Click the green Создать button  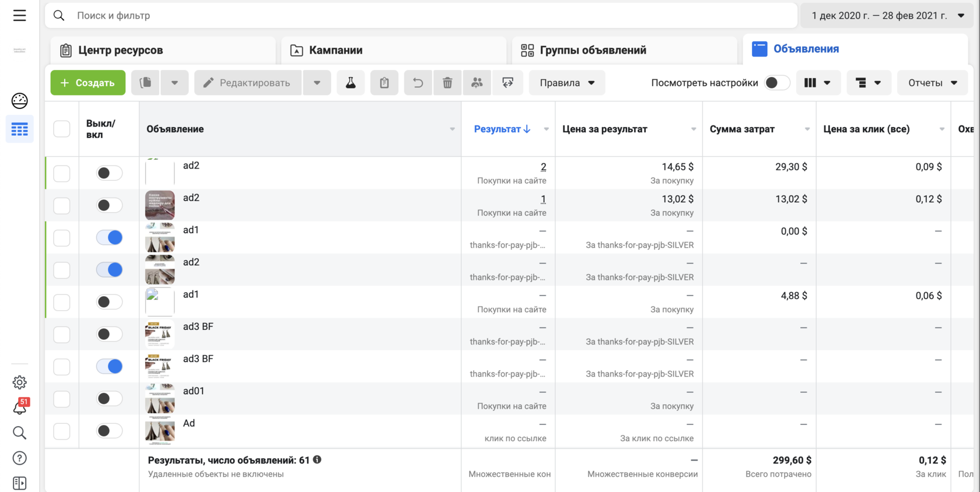(88, 83)
